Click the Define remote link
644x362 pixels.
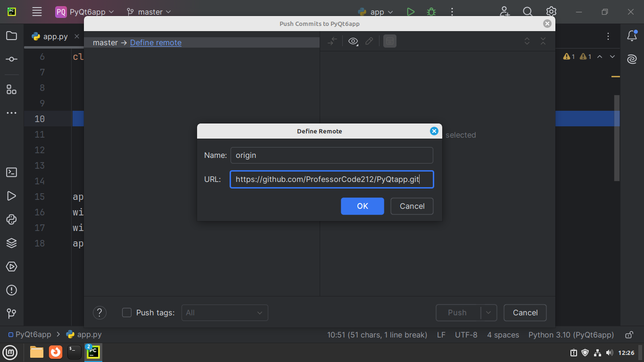tap(156, 42)
